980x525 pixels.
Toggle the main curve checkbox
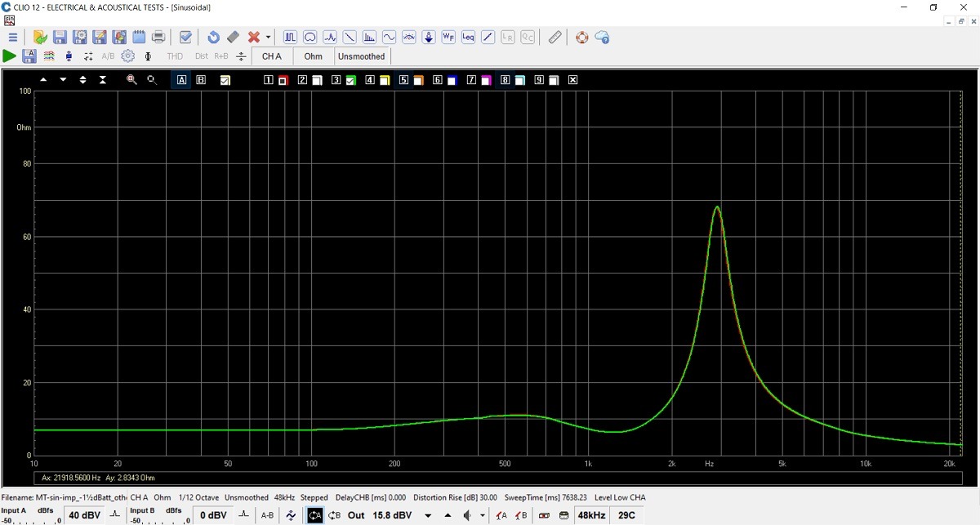[225, 80]
